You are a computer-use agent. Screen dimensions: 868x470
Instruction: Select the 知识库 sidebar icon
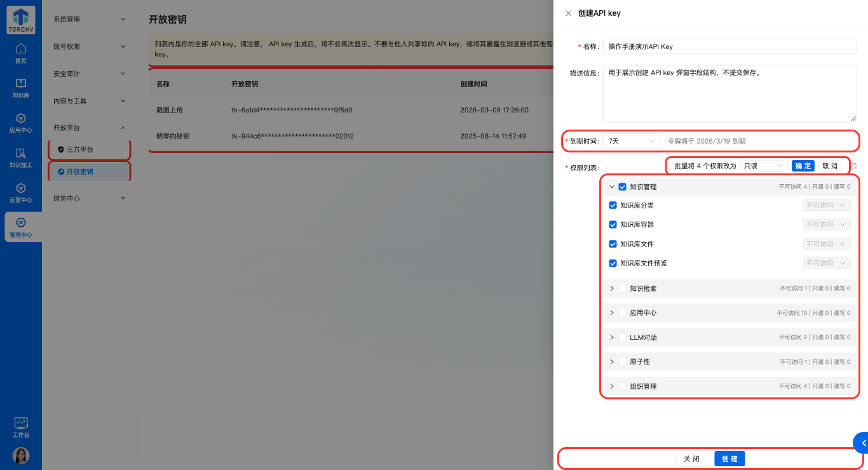[x=20, y=87]
